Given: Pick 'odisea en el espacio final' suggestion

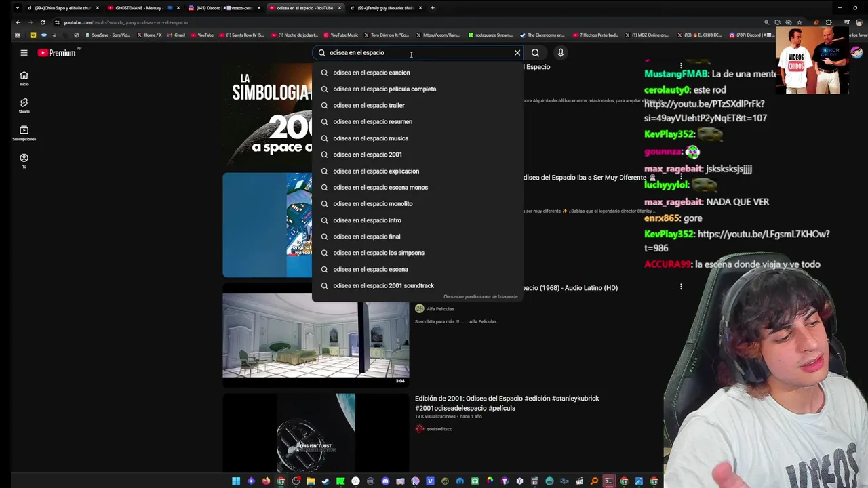Looking at the screenshot, I should (x=418, y=237).
